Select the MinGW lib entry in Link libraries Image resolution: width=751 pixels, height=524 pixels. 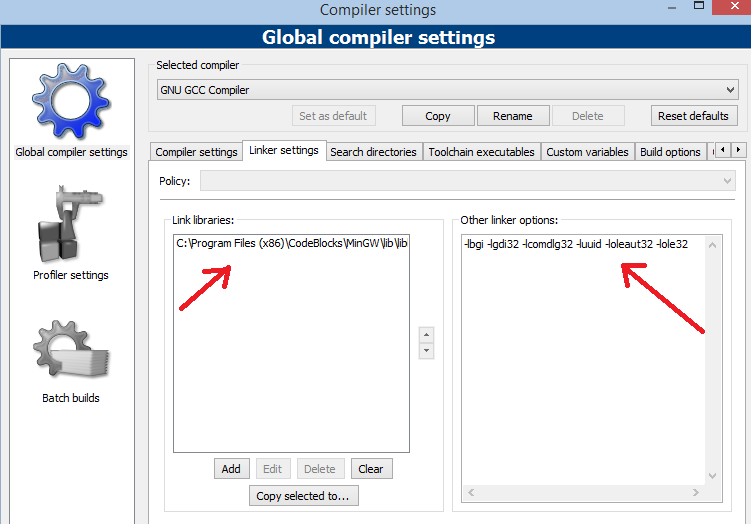point(291,243)
